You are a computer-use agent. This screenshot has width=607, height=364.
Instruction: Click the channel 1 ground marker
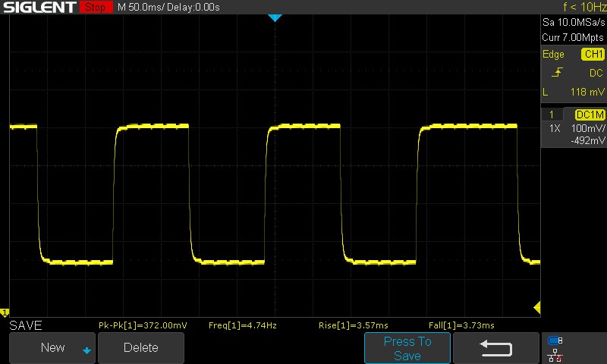[x=5, y=312]
